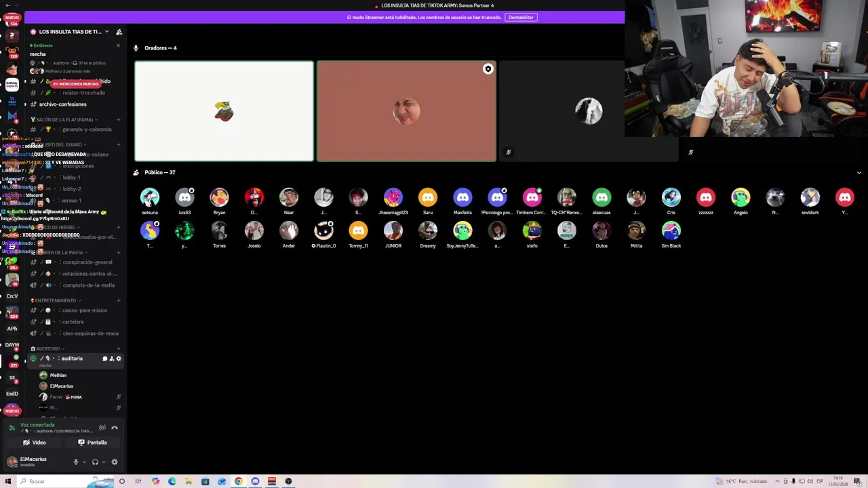Click audience member Dreamy avatar
Image resolution: width=868 pixels, height=488 pixels.
pos(428,231)
